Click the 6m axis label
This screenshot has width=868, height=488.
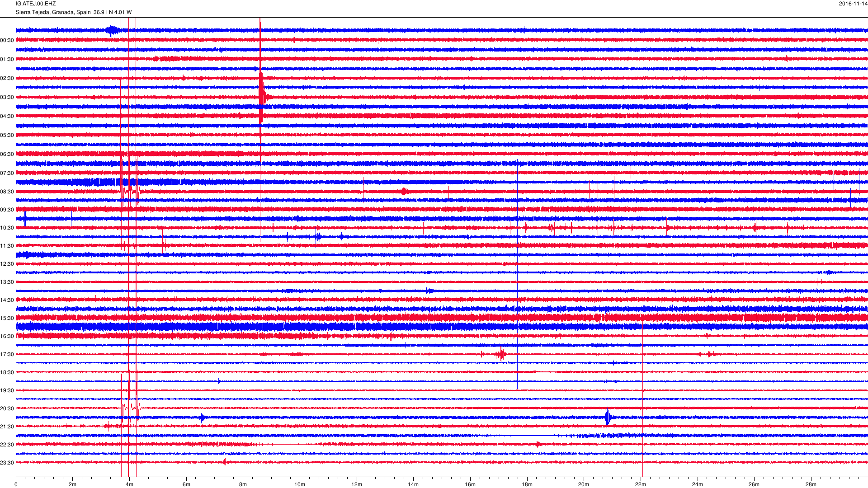[186, 484]
